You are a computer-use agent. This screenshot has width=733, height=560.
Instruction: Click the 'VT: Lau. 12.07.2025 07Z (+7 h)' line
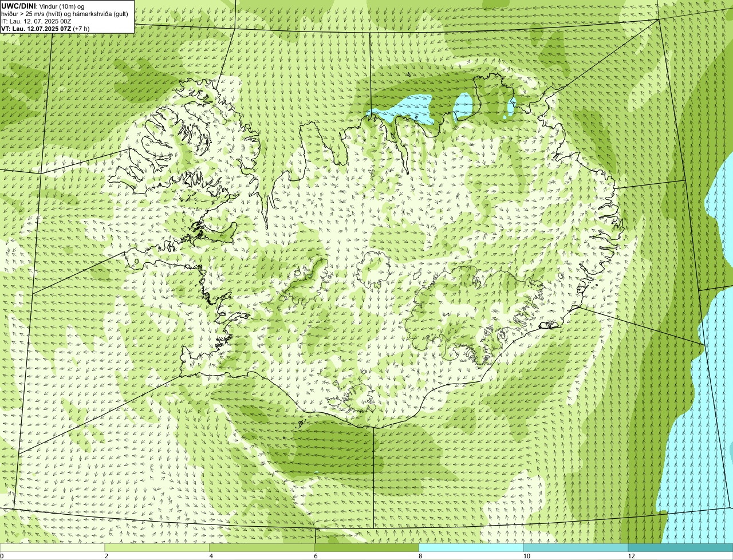pos(45,28)
